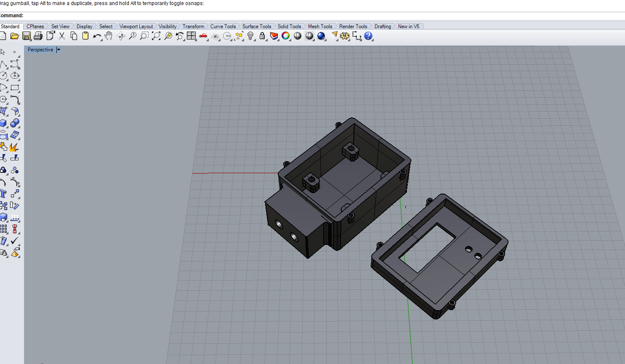Open the Mesh Tools tab
Screen dimensions: 625x364
(320, 26)
